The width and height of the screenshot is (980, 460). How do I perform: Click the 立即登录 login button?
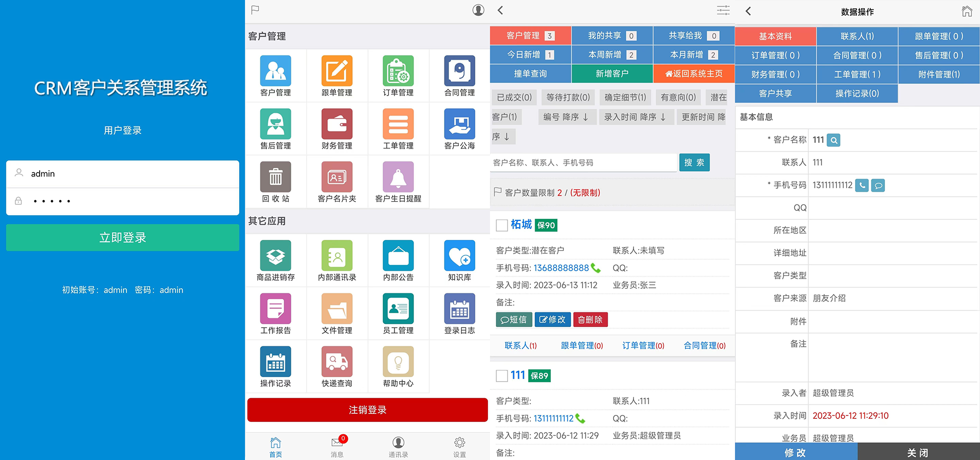[x=122, y=237]
